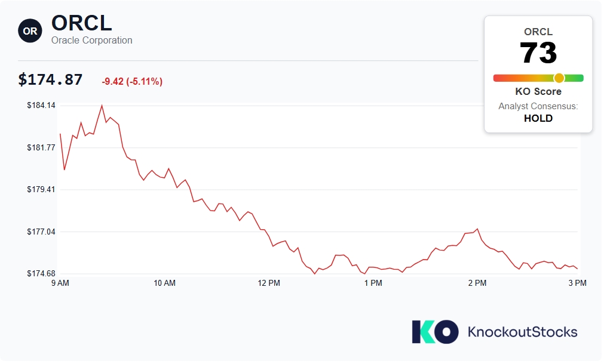Click the KO logo mark
Image resolution: width=607 pixels, height=364 pixels.
click(x=435, y=332)
